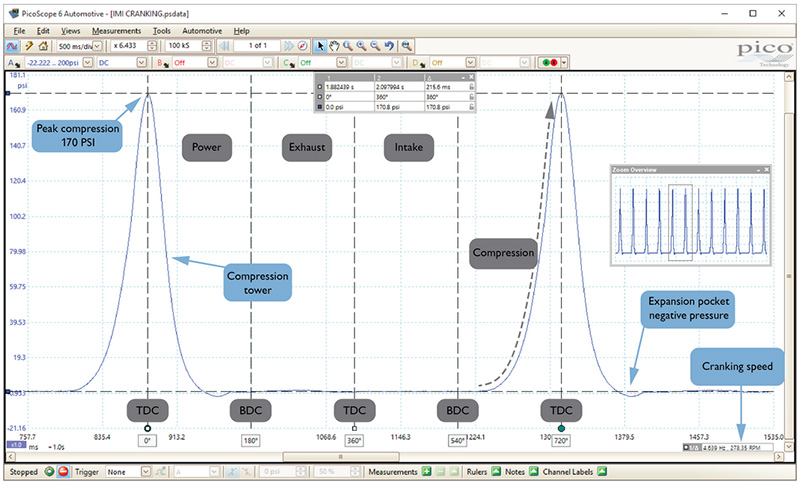Open Channel B options button
800x484 pixels.
point(163,63)
